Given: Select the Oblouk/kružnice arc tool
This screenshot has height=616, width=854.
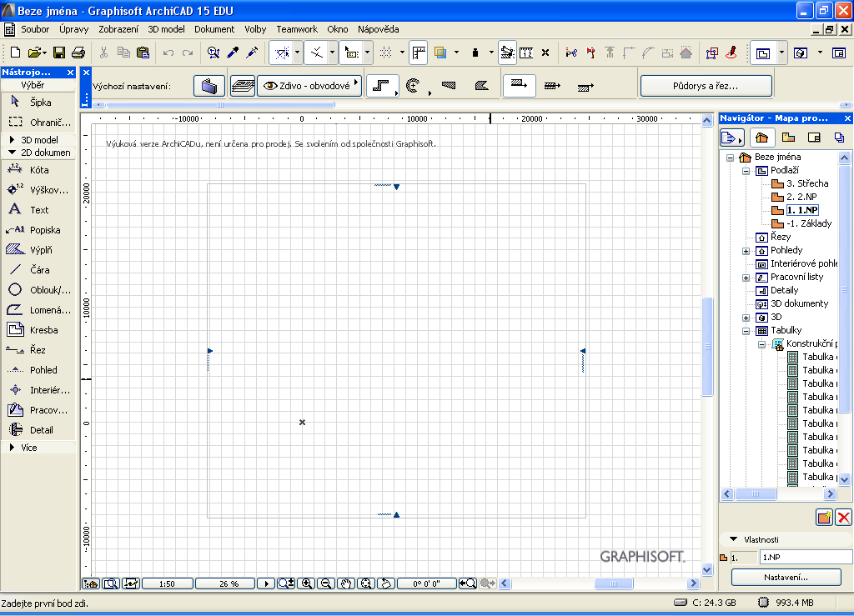Looking at the screenshot, I should (x=38, y=290).
